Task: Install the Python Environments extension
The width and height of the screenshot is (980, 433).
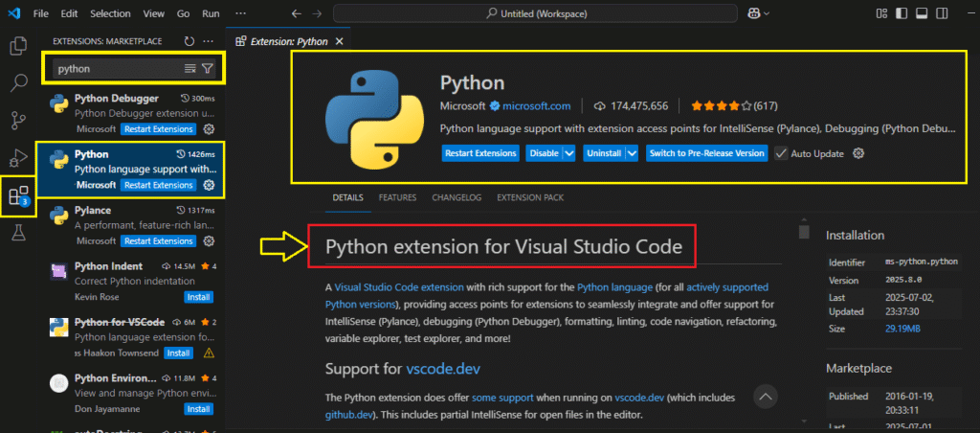Action: [199, 409]
